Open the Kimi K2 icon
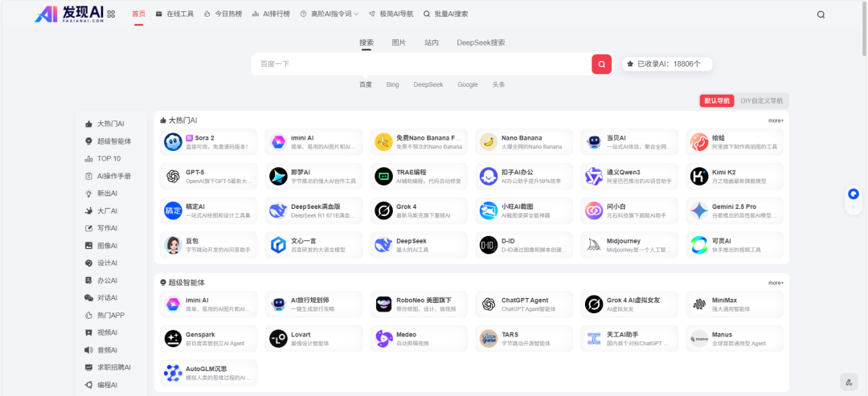868x396 pixels. click(x=699, y=177)
